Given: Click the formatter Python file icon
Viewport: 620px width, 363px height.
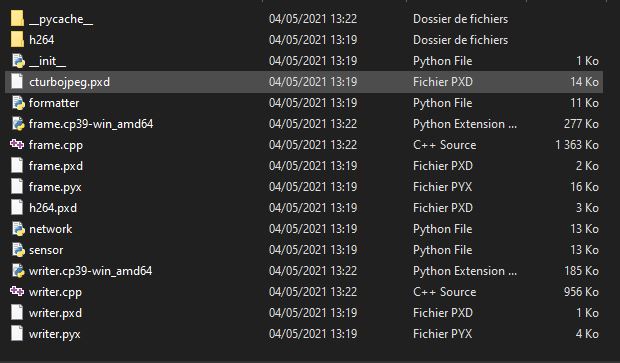Looking at the screenshot, I should [x=18, y=103].
